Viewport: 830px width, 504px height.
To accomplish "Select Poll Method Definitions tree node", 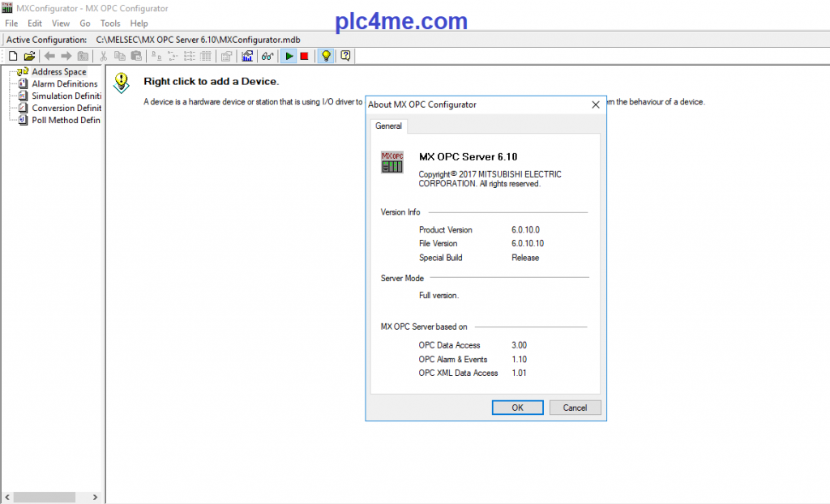I will coord(66,120).
